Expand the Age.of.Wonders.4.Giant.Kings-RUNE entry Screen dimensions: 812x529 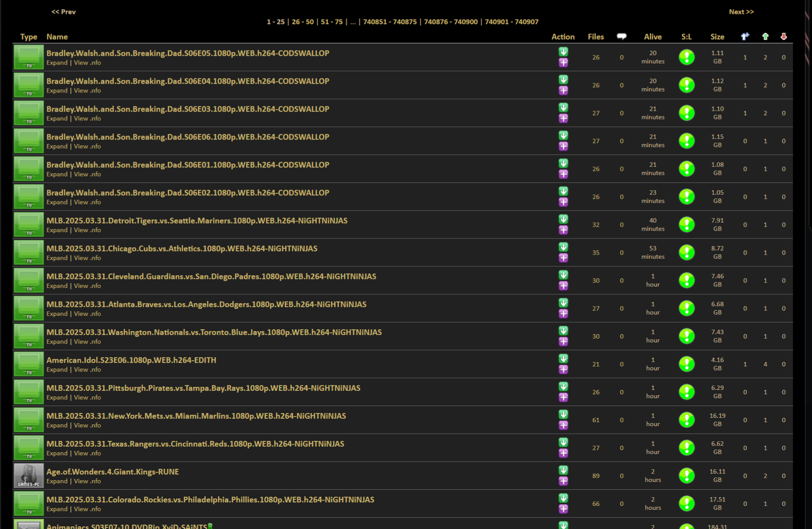coord(57,481)
